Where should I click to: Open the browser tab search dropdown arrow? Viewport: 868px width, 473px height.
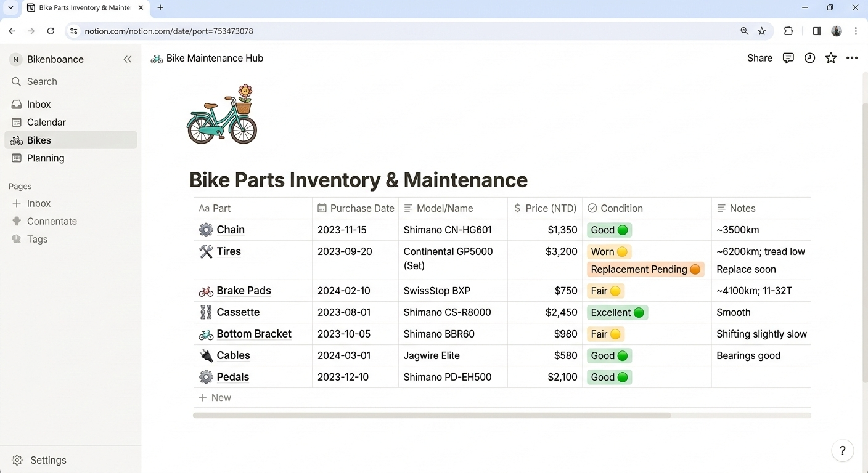pyautogui.click(x=10, y=7)
